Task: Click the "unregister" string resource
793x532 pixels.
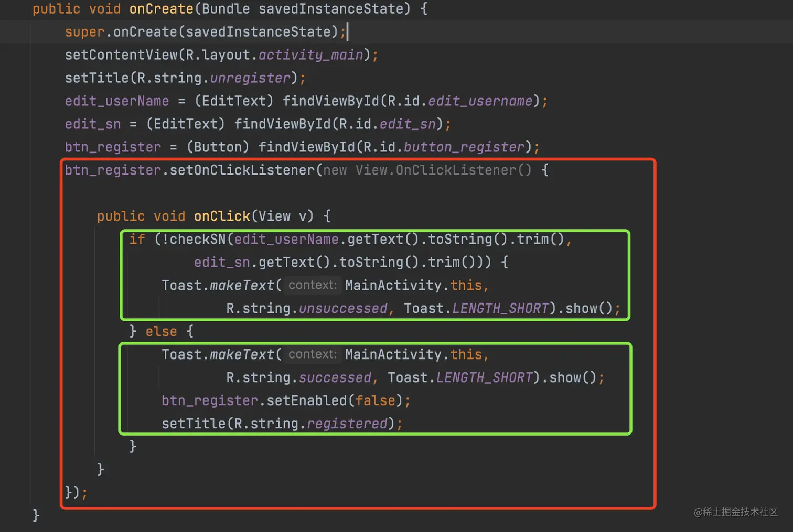Action: pos(250,78)
